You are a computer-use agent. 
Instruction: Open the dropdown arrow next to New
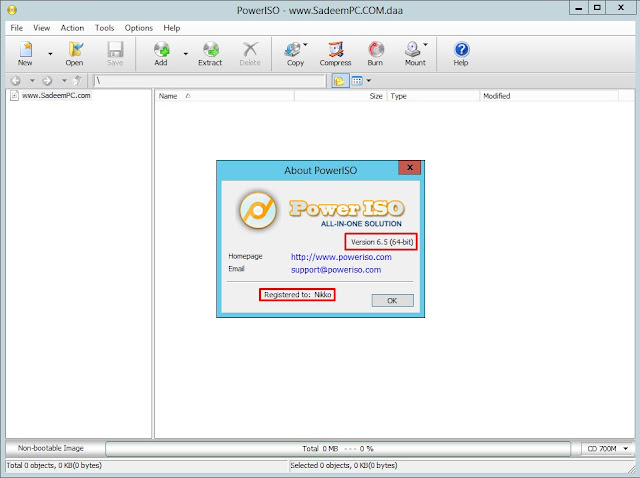pyautogui.click(x=50, y=54)
